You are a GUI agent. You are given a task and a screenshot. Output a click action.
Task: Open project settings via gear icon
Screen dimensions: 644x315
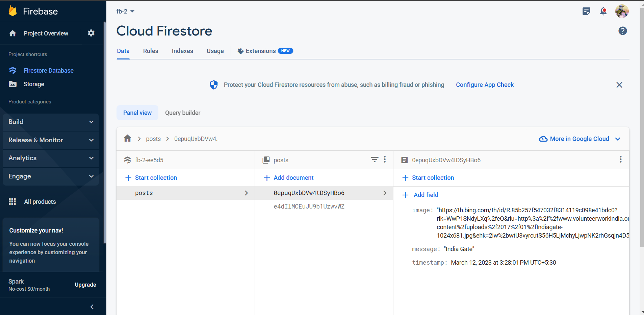(91, 33)
